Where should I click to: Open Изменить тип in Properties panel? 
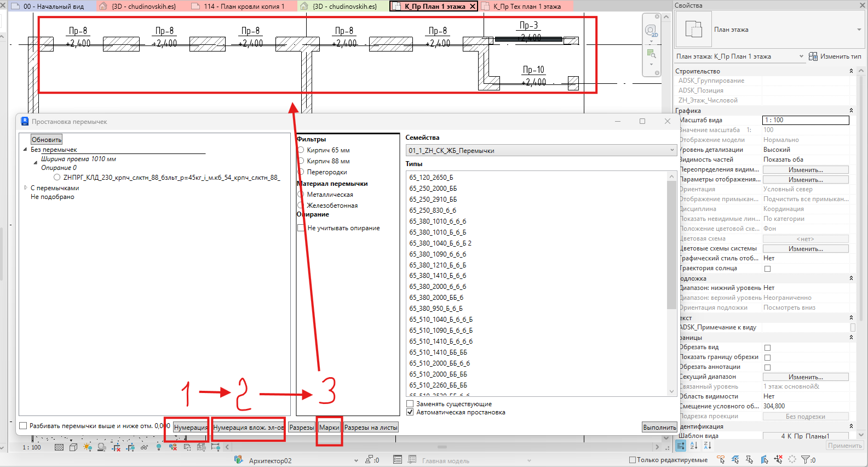(835, 56)
